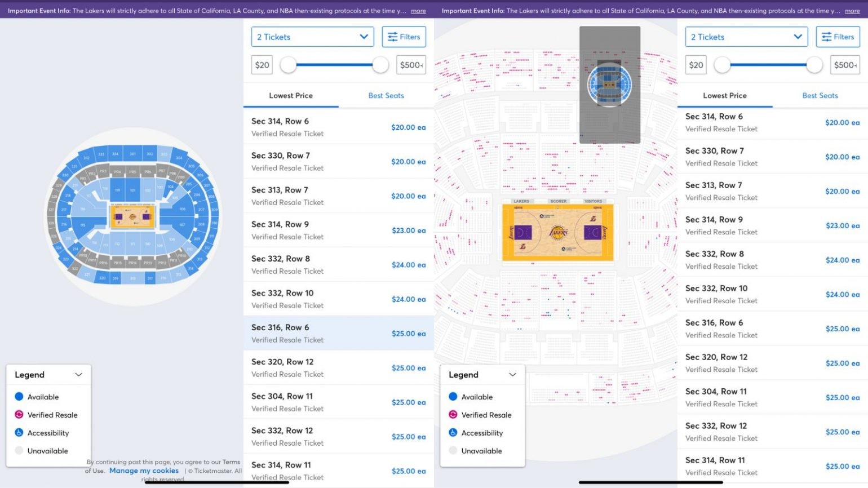Image resolution: width=868 pixels, height=488 pixels.
Task: Click the Lakers logo at center court on zoomed map
Action: 558,232
